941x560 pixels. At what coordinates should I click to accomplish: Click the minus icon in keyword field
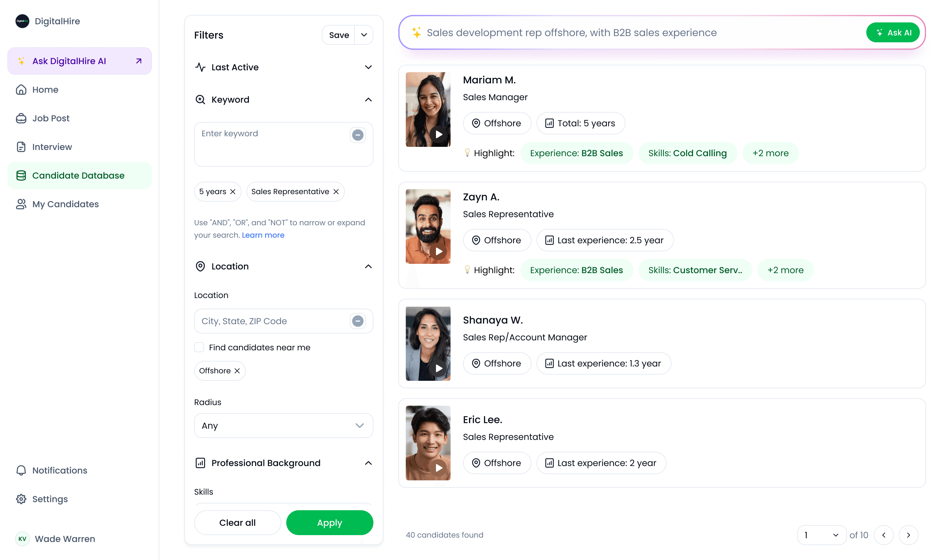coord(358,135)
